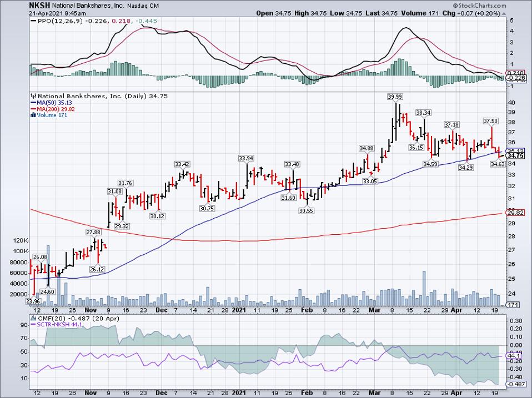Click the candlestick icon beside National Bankshares, Inc. (Daily)
Viewport: 532px width, 398px height.
coord(33,96)
